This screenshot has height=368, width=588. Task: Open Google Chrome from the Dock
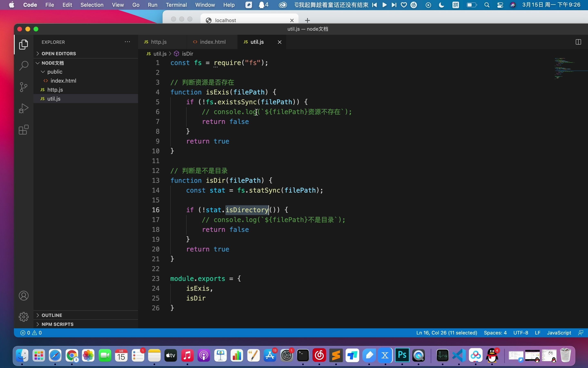[x=72, y=356]
